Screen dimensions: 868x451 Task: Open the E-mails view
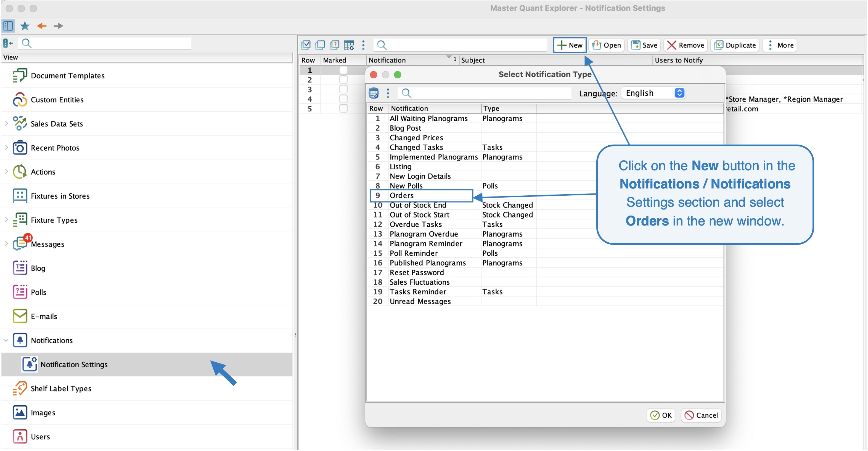(x=147, y=316)
